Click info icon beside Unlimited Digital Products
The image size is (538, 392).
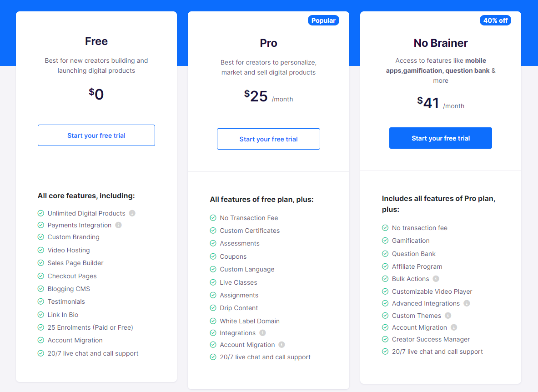pos(132,213)
